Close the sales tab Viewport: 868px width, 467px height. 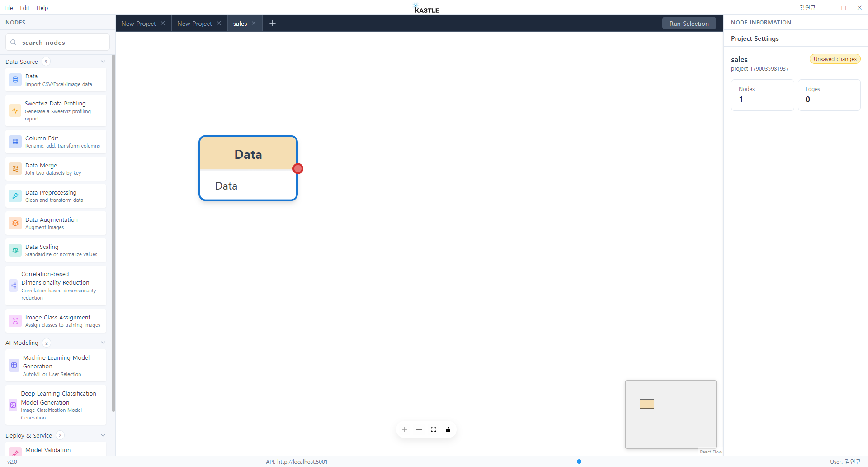[254, 23]
